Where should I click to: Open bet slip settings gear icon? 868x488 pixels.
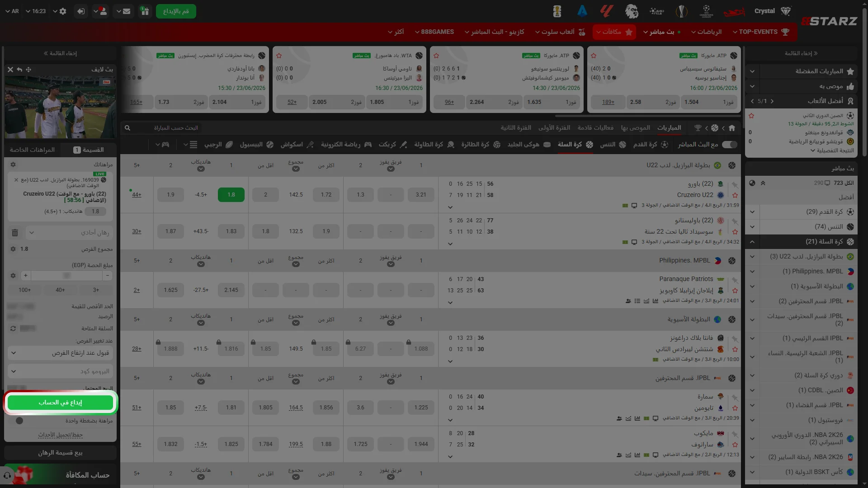[x=13, y=164]
